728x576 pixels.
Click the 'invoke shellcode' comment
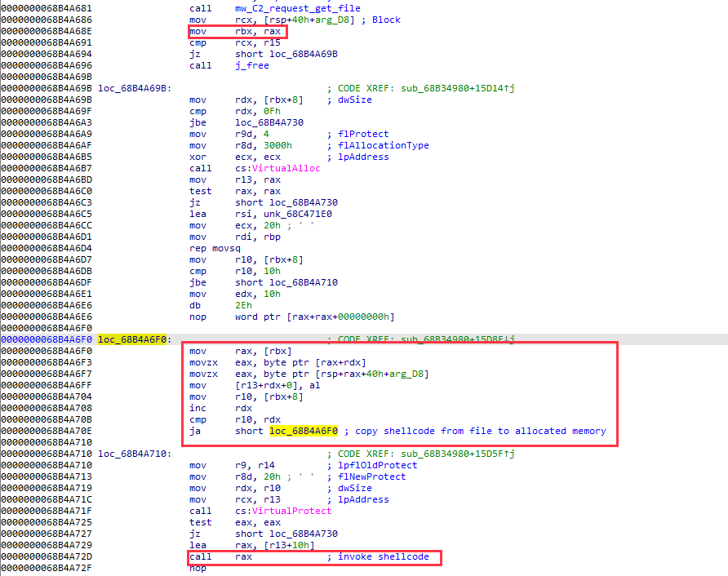tap(383, 556)
